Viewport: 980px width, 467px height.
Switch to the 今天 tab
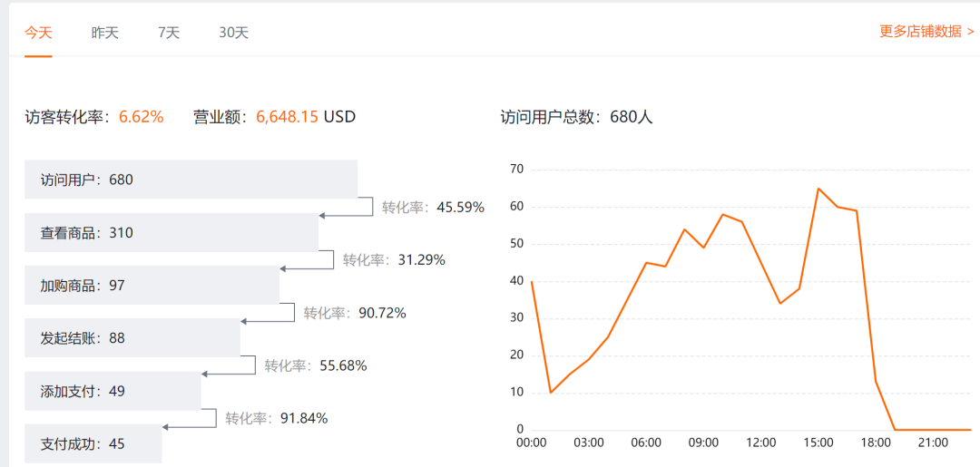[38, 33]
